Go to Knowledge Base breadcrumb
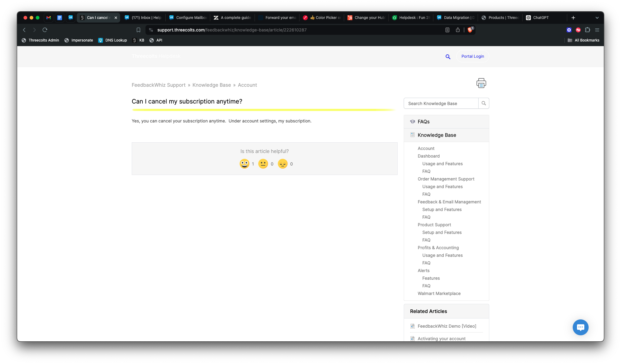This screenshot has width=621, height=364. tap(212, 85)
